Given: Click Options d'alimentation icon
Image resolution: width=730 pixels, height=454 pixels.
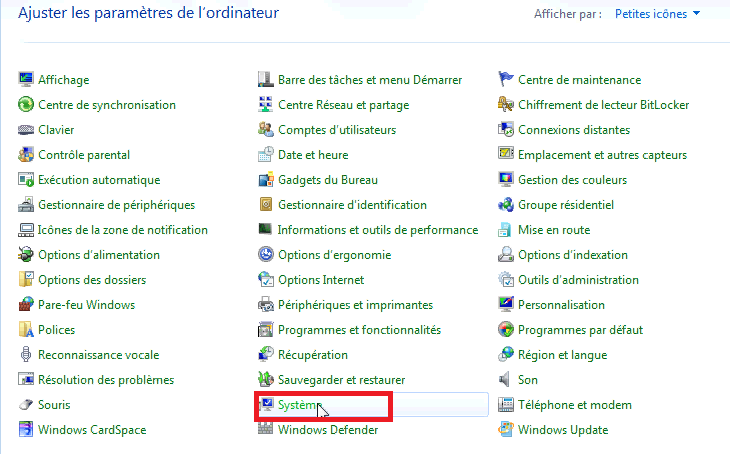Looking at the screenshot, I should tap(26, 255).
